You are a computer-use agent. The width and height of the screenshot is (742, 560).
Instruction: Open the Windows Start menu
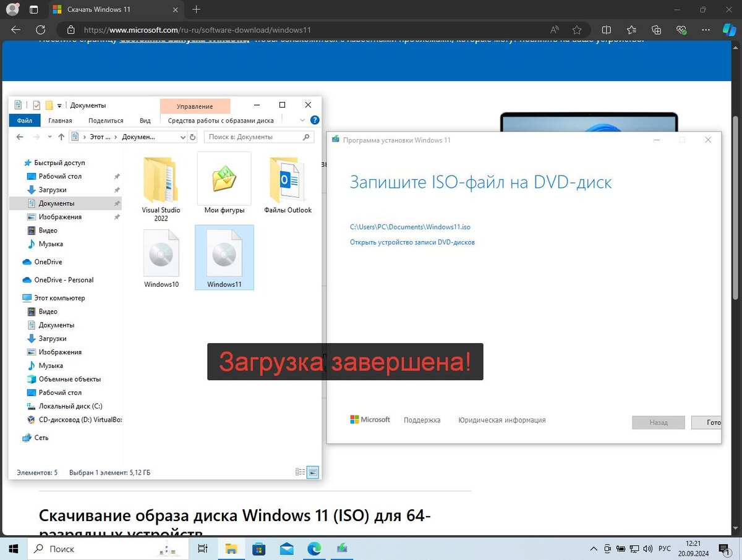point(14,548)
